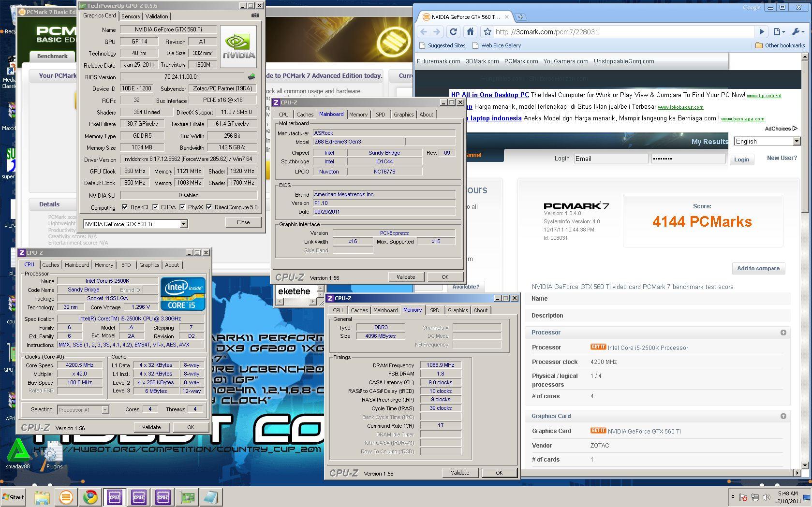The height and width of the screenshot is (507, 812).
Task: Collapse the Processor section on results page
Action: coord(783,333)
